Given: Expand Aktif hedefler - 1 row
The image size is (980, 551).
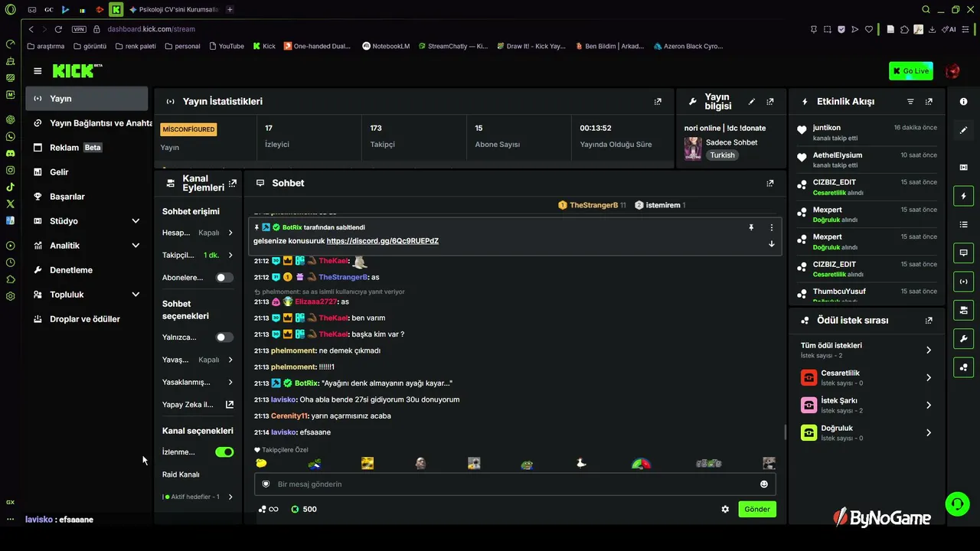Looking at the screenshot, I should 198,497.
